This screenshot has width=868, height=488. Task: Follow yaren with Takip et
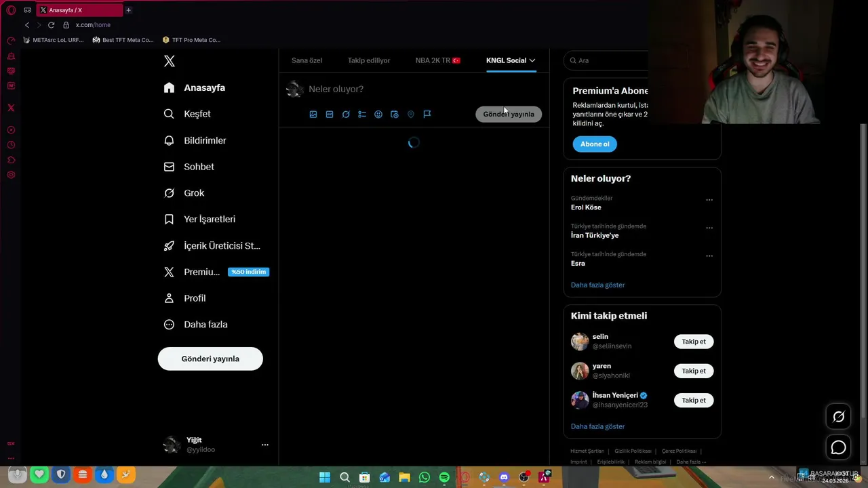click(x=694, y=371)
